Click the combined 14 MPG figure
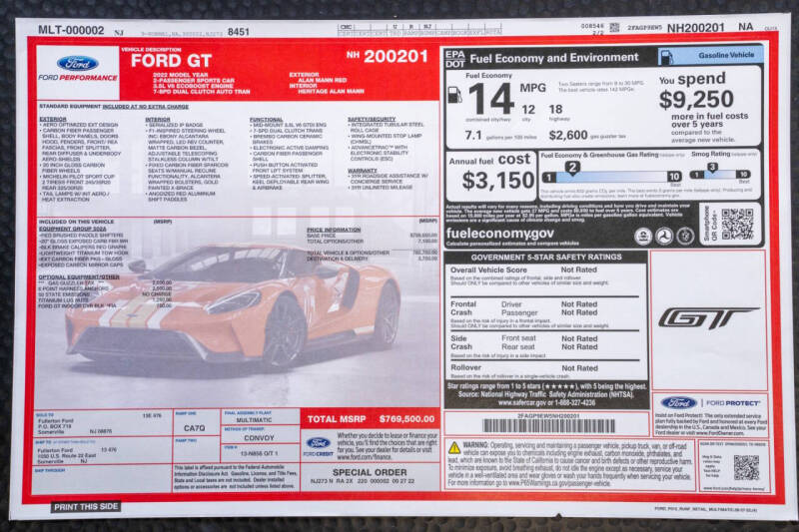Screen dimensions: 799x532 point(491,99)
